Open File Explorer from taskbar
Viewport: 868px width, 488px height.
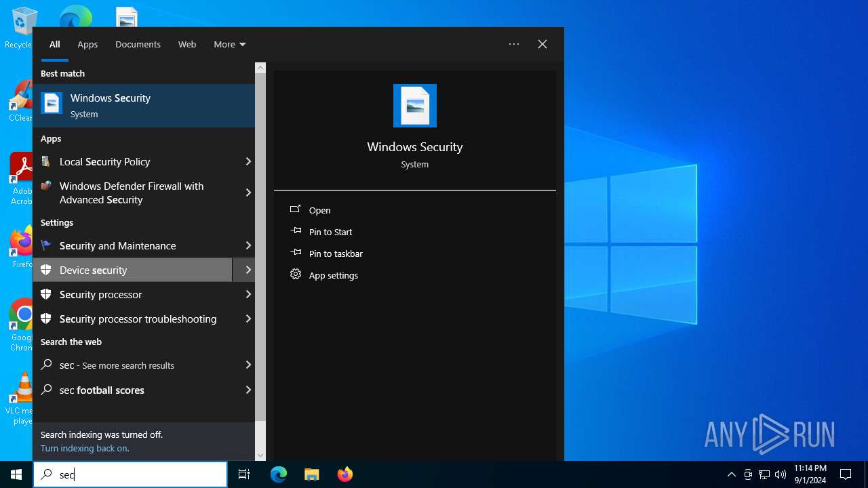(x=311, y=474)
